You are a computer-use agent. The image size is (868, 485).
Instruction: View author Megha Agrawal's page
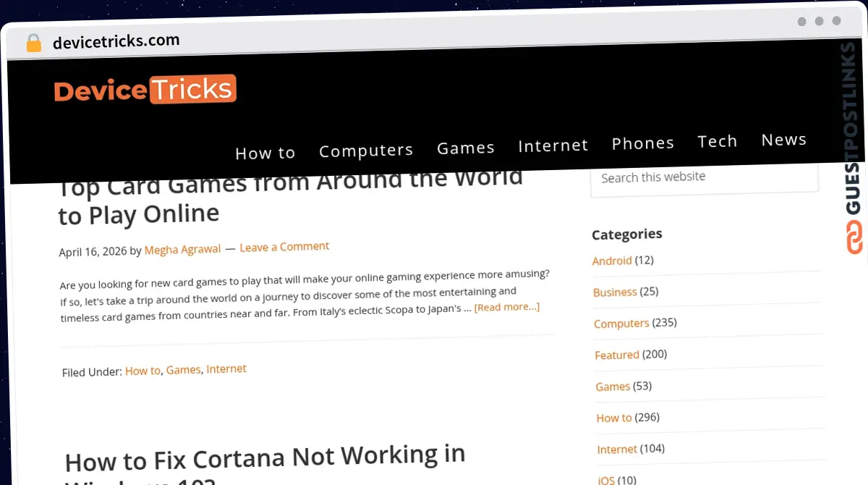(182, 250)
